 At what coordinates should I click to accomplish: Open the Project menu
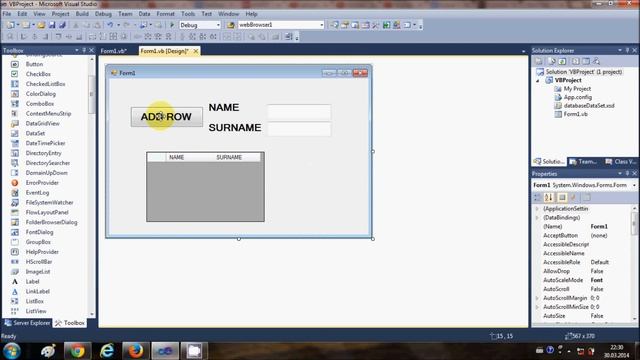60,14
